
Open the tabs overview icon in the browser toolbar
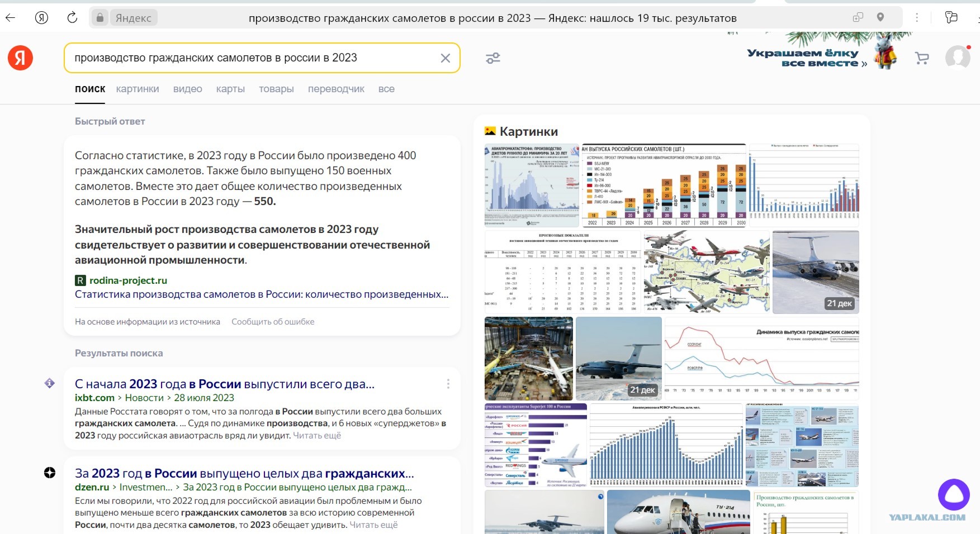[x=951, y=17]
